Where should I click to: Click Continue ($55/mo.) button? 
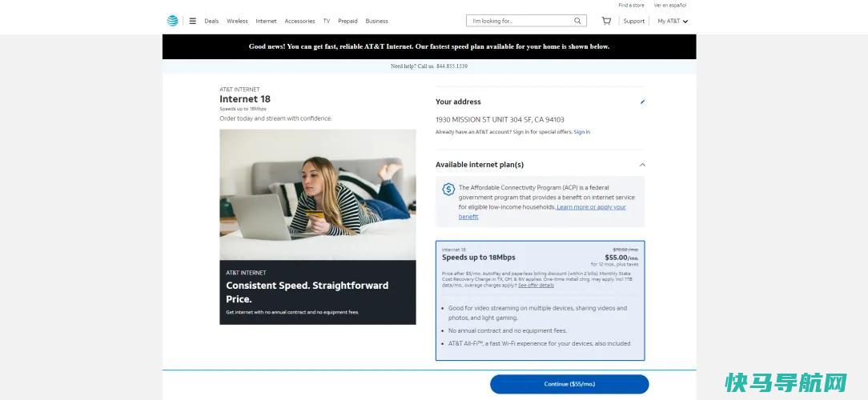coord(569,384)
